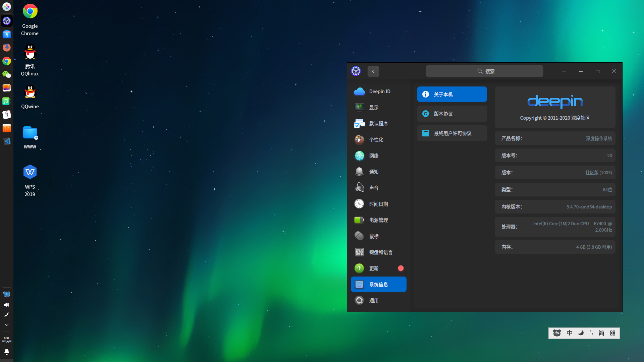Open Power management battery settings
Image resolution: width=644 pixels, height=362 pixels.
(x=378, y=220)
